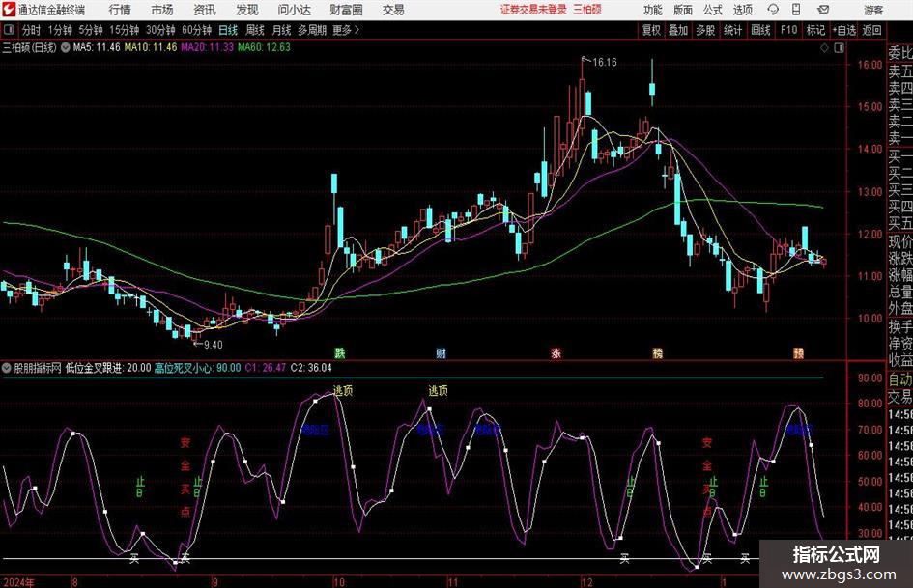913x588 pixels.
Task: Select the 月线 monthly period
Action: coord(282,30)
